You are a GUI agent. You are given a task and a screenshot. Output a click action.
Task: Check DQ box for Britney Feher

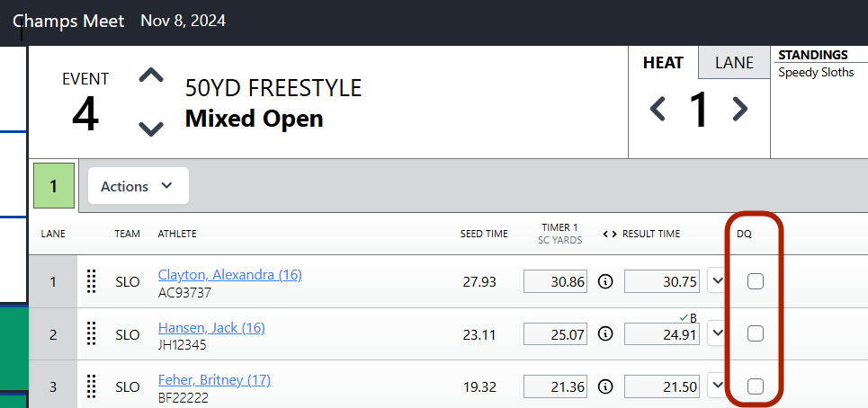[755, 386]
